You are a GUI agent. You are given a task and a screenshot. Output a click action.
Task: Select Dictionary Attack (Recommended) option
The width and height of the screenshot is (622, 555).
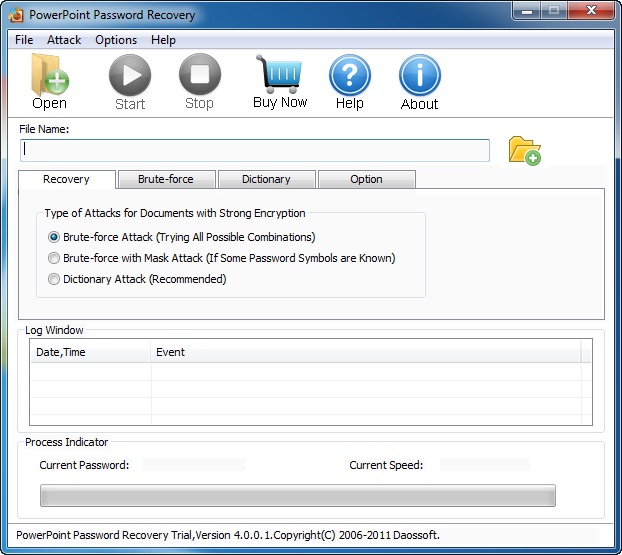pos(54,279)
